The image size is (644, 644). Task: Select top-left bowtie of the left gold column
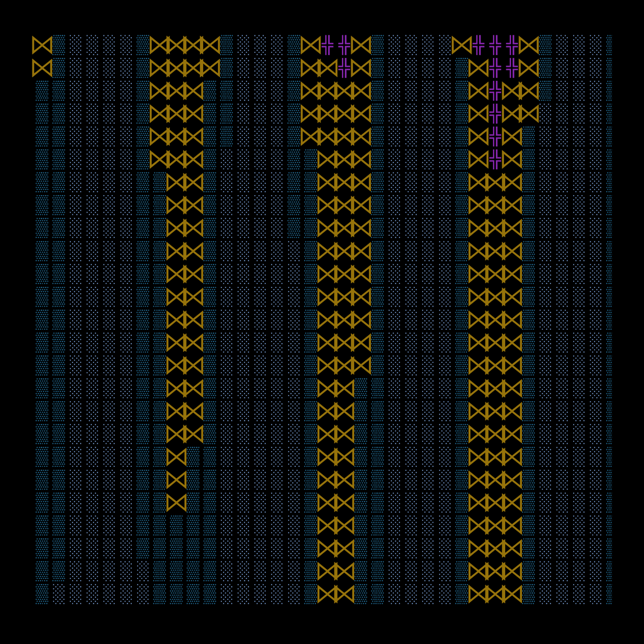pyautogui.click(x=159, y=45)
